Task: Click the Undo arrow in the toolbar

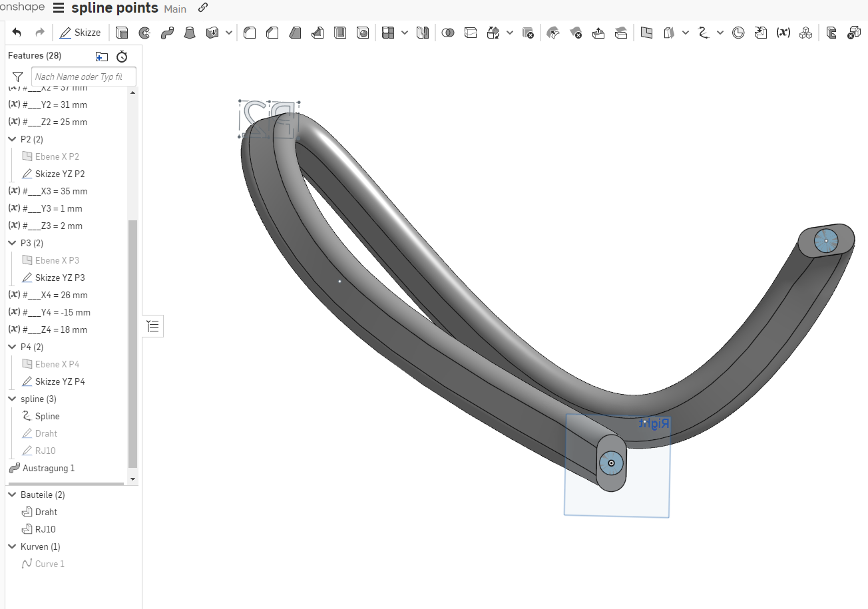Action: (17, 33)
